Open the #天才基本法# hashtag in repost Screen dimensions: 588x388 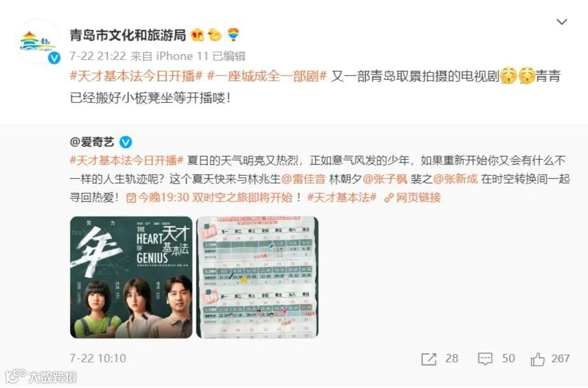coord(342,198)
